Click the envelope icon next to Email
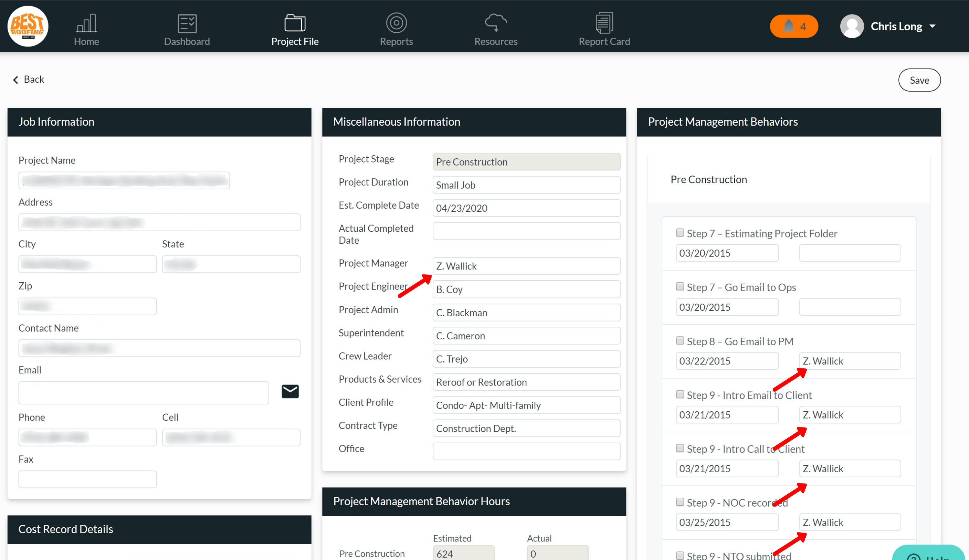 click(x=290, y=391)
